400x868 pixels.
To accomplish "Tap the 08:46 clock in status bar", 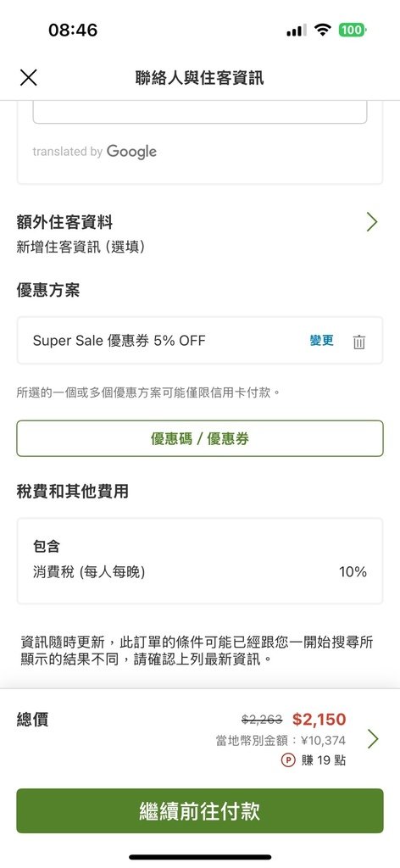I will coord(73,30).
